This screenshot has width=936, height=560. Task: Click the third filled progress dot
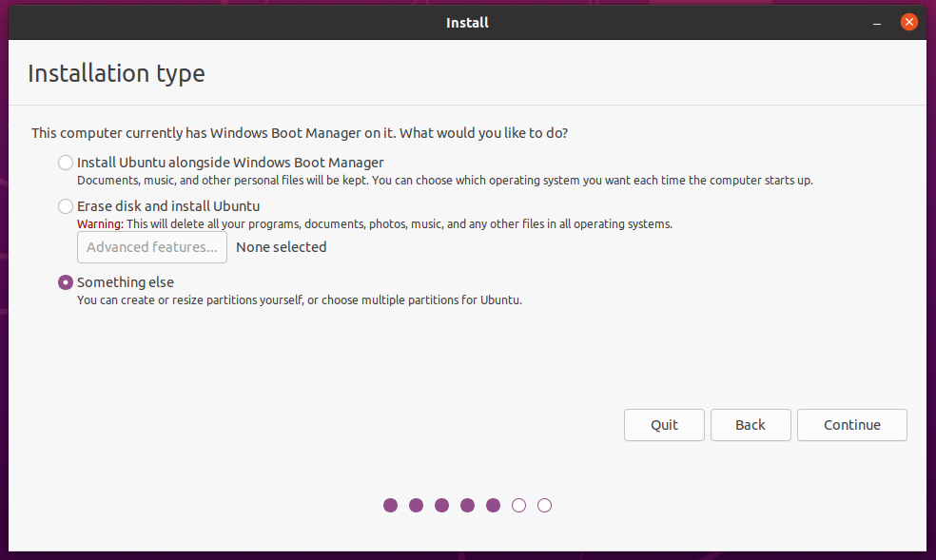(x=441, y=505)
